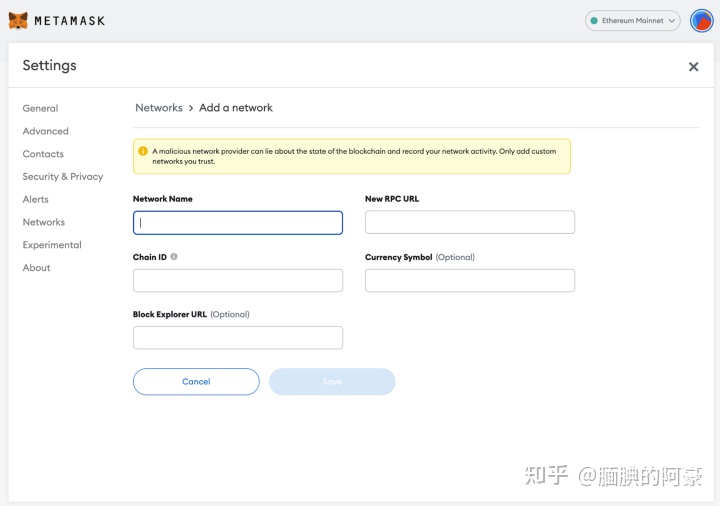
Task: Focus the Network Name input field
Action: coord(238,222)
